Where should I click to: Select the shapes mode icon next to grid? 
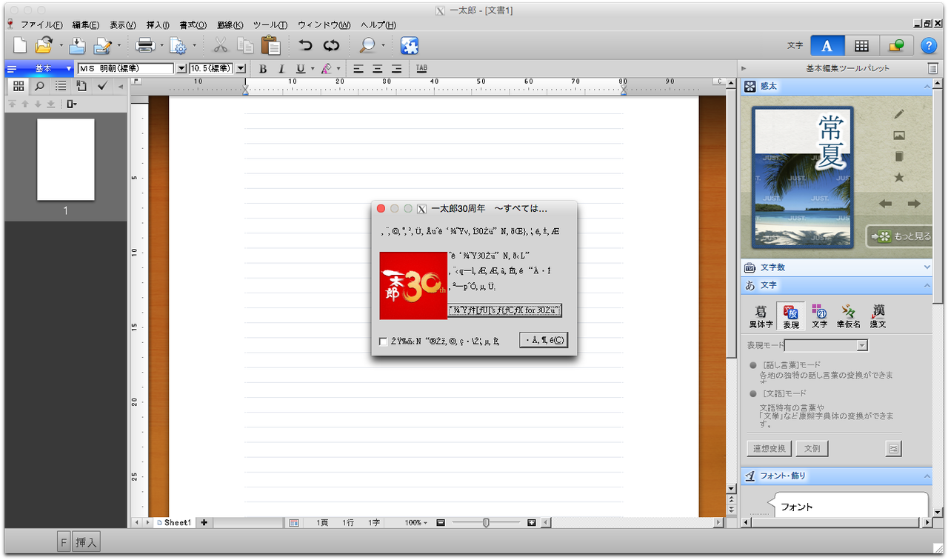pos(896,45)
